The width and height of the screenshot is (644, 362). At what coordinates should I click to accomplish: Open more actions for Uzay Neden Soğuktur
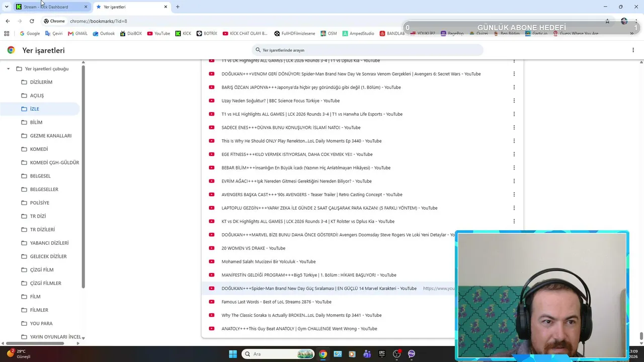[514, 101]
